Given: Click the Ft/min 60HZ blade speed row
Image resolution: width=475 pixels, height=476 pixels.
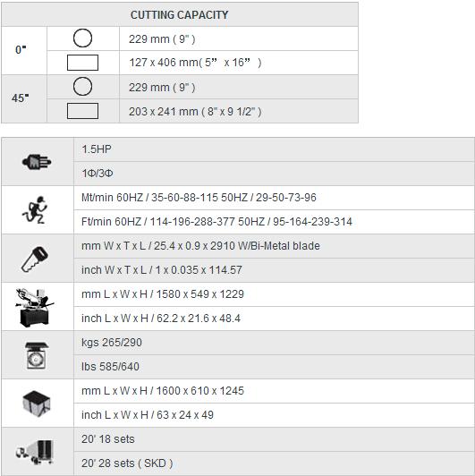Looking at the screenshot, I should [x=274, y=222].
